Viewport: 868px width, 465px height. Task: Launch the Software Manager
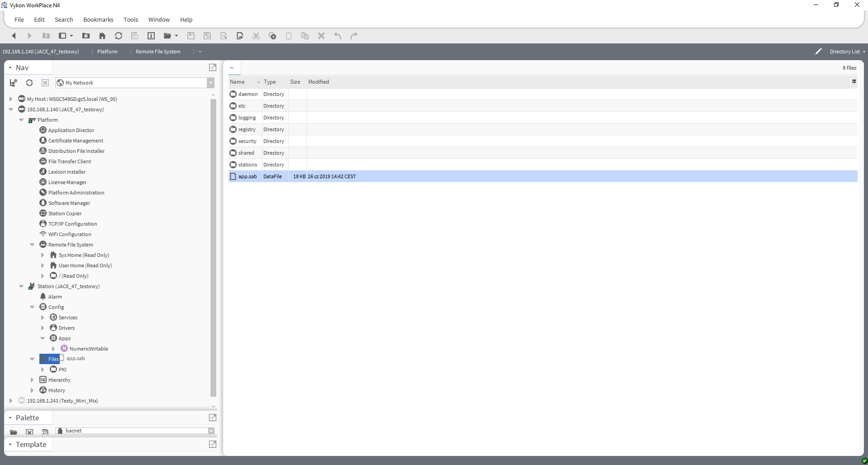pyautogui.click(x=70, y=203)
